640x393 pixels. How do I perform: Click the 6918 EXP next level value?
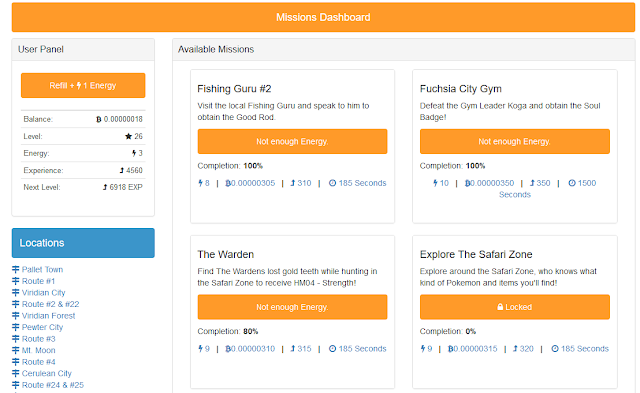pos(126,187)
